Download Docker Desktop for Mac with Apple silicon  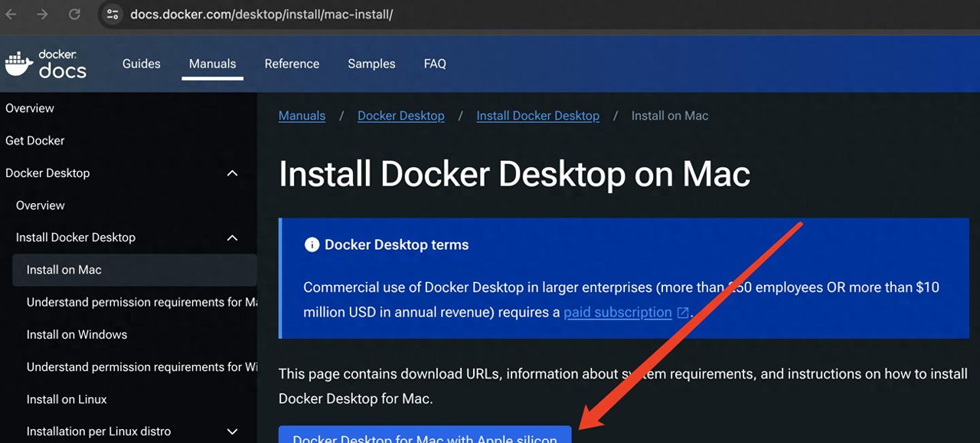[x=424, y=438]
